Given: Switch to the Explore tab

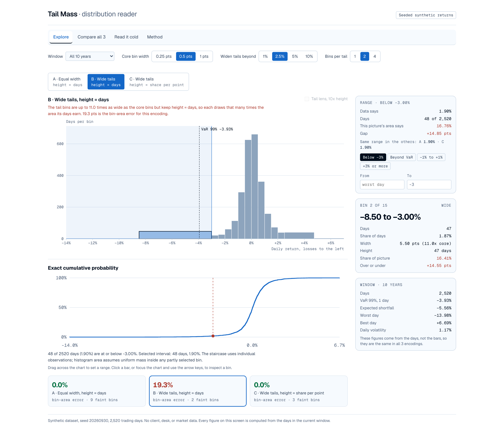Looking at the screenshot, I should (61, 37).
